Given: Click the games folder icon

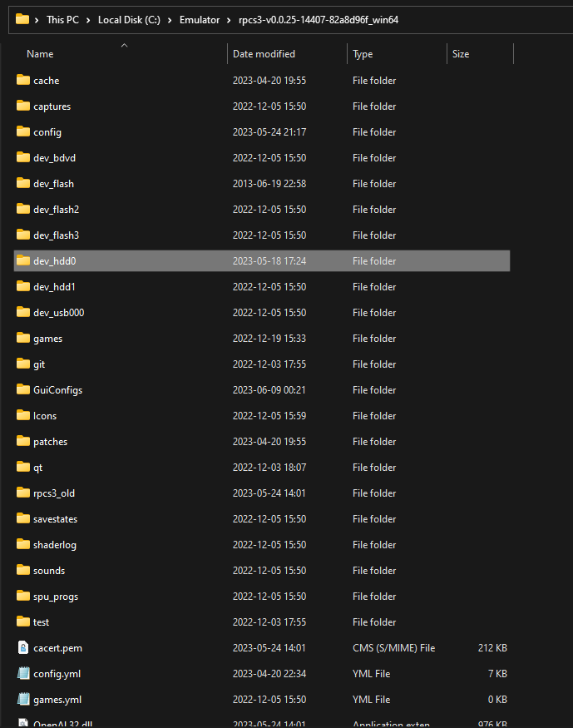Looking at the screenshot, I should click(x=22, y=338).
